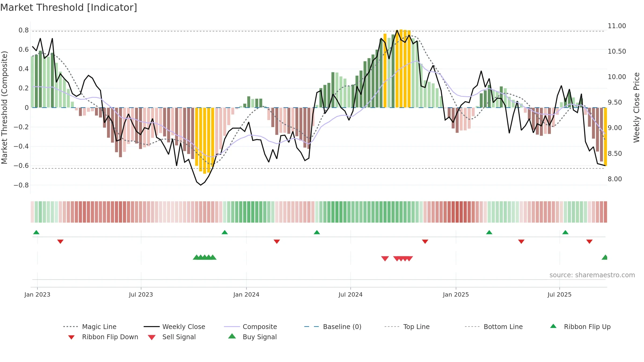Click the ribbon flip down marker near Feb 2023
The height and width of the screenshot is (362, 644).
60,242
